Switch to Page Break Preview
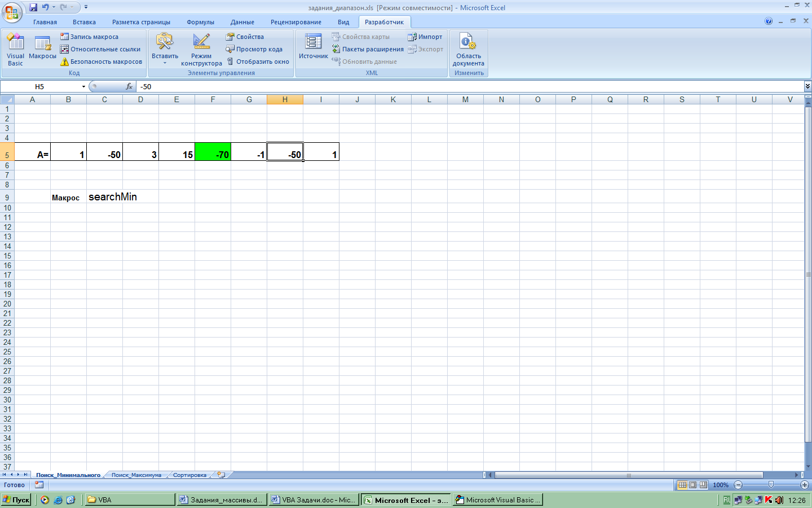This screenshot has width=812, height=508. click(x=703, y=485)
